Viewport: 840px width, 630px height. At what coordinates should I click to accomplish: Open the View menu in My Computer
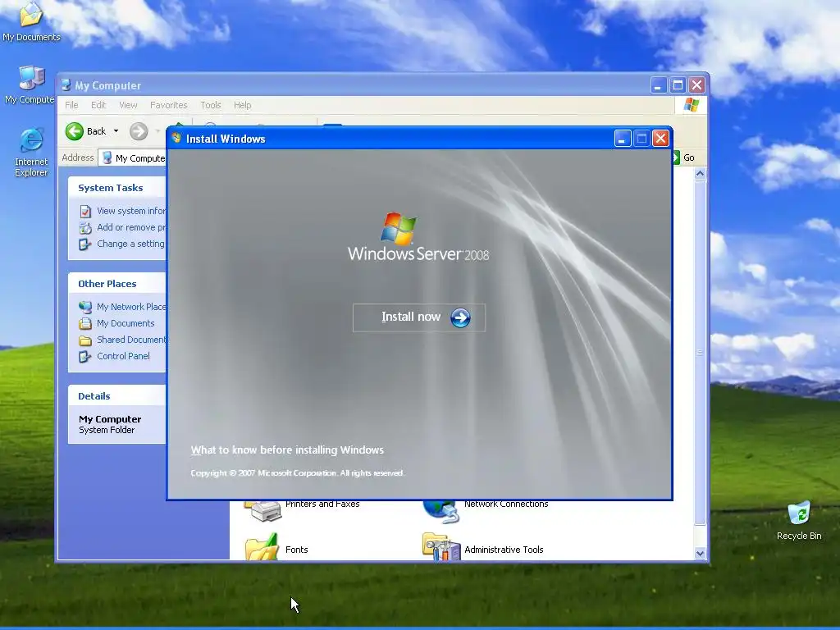128,105
